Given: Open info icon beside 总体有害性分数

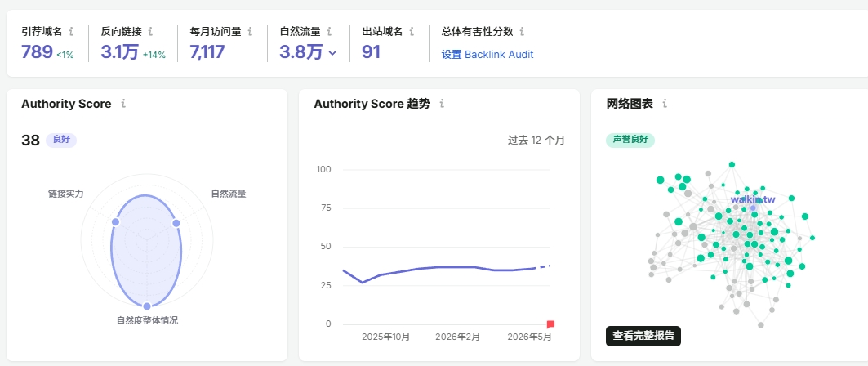Looking at the screenshot, I should click(x=522, y=32).
